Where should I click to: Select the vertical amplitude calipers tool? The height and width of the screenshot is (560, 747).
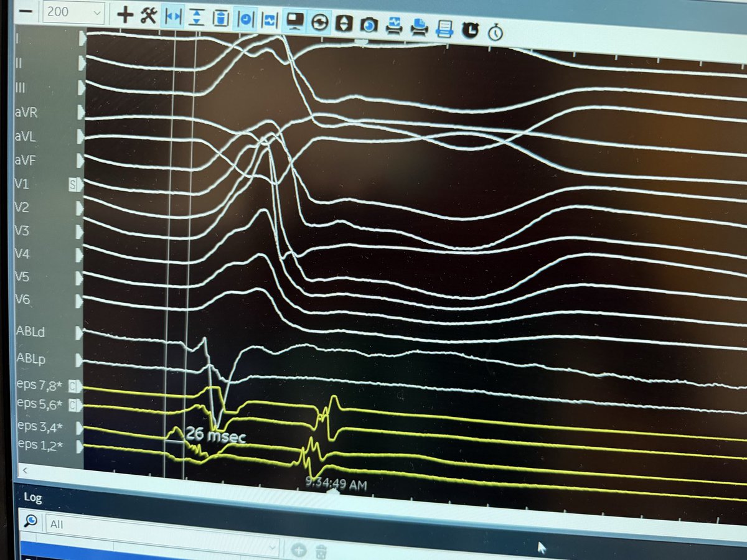197,17
